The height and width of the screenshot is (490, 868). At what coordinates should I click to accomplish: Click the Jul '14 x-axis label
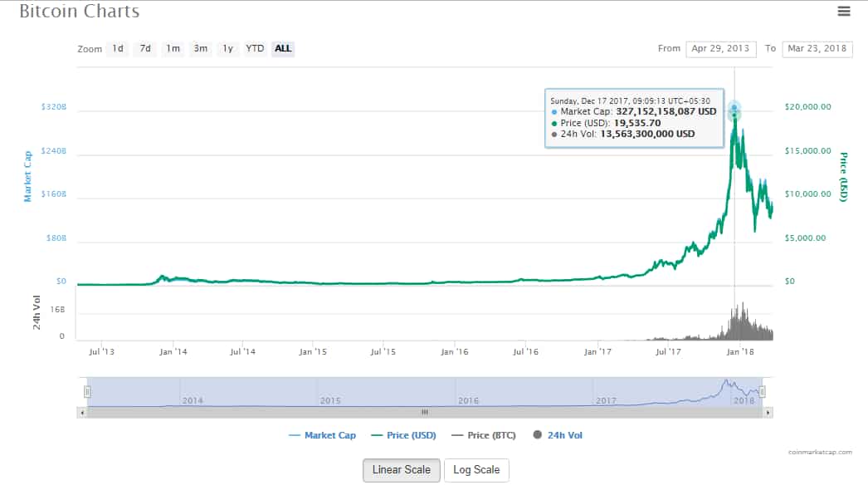(x=242, y=352)
